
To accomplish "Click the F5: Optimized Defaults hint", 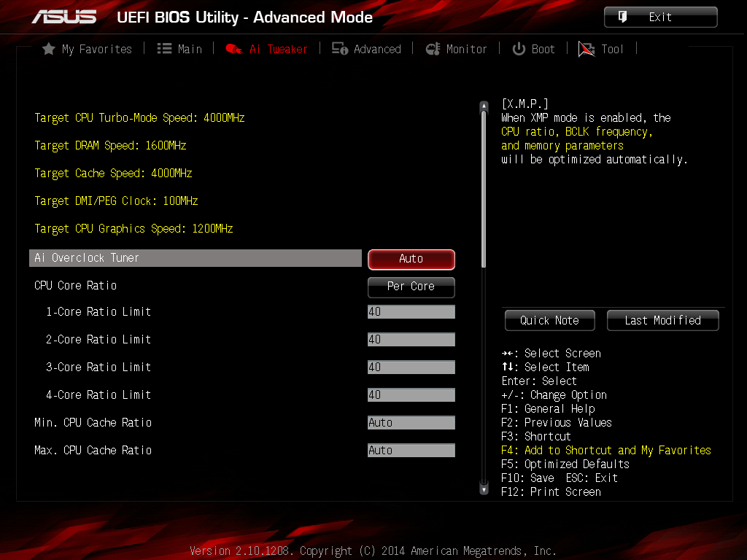I will point(565,464).
